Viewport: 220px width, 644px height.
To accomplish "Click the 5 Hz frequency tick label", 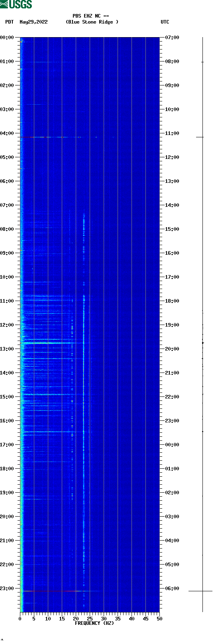I will pyautogui.click(x=34, y=619).
